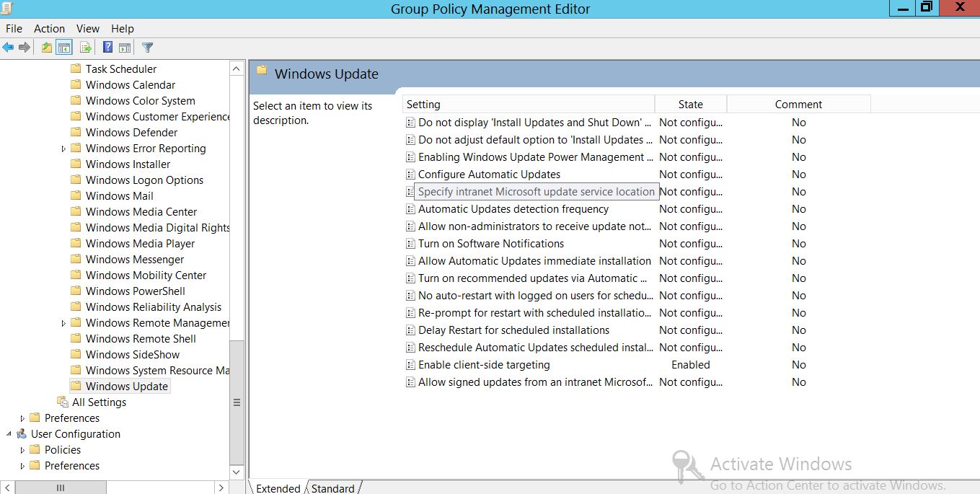Expand the Windows Error Reporting node

[x=63, y=149]
